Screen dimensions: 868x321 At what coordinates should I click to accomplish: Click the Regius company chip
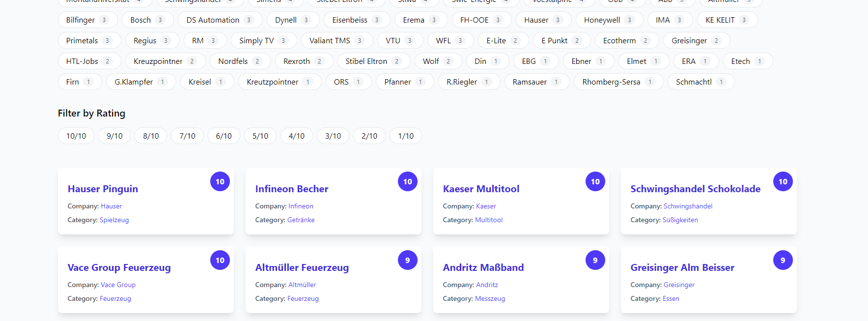pos(152,41)
